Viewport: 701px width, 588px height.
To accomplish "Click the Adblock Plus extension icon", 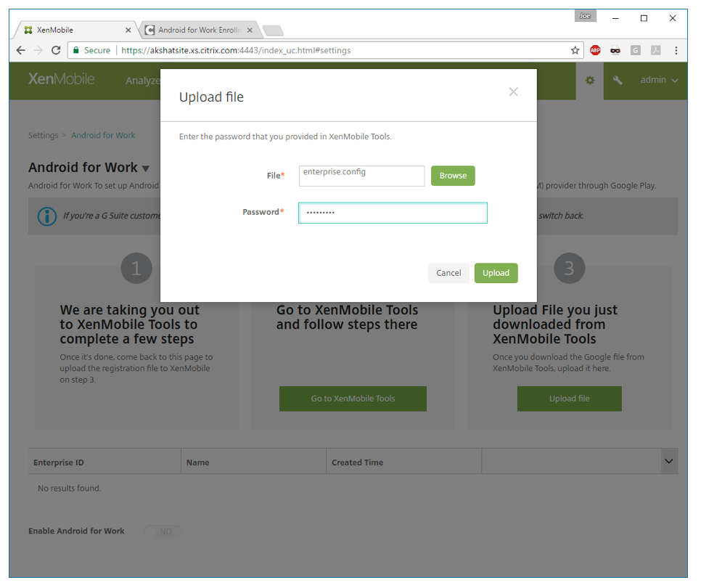I will point(595,51).
